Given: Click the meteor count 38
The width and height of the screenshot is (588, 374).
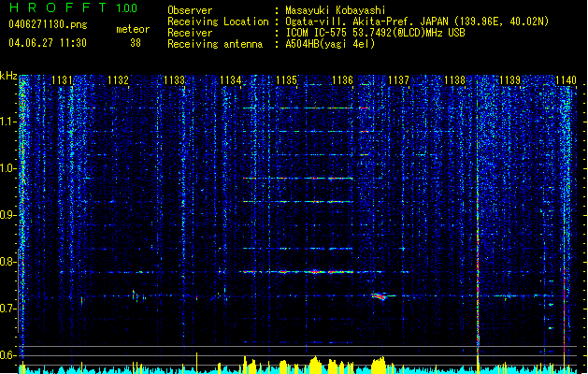Looking at the screenshot, I should (136, 43).
